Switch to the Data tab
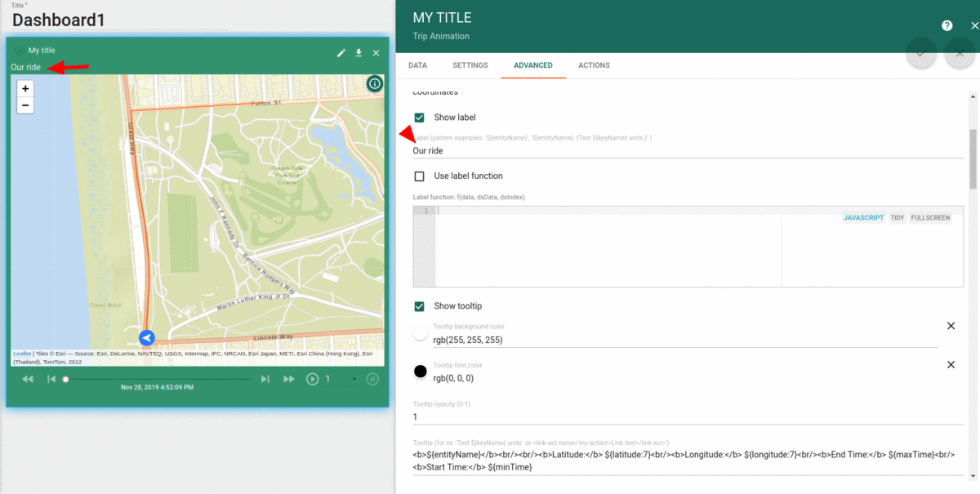The height and width of the screenshot is (494, 980). [x=417, y=65]
